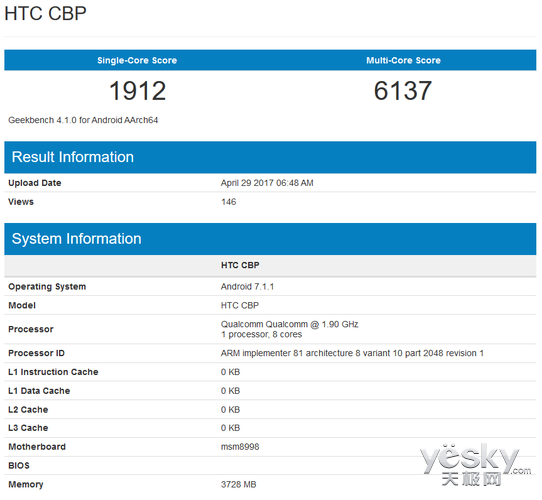542x500 pixels.
Task: Click the L3 Cache label
Action: (28, 428)
